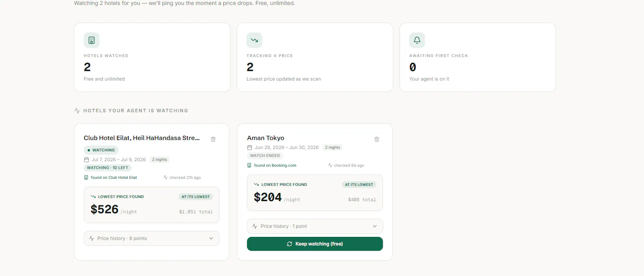Click the AT ITS LOWEST tag by $204
Viewport: 644px width, 276px height.
point(359,185)
